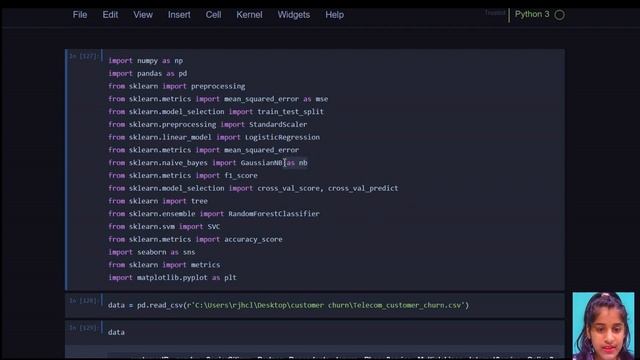Select the In [129] cell prompt

coord(83,328)
